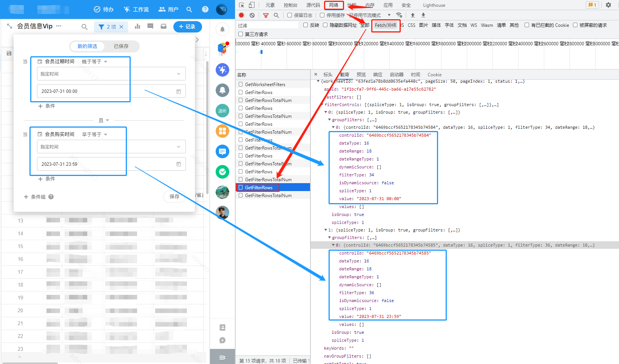Click the + 记录 button
The image size is (619, 364).
point(187,27)
